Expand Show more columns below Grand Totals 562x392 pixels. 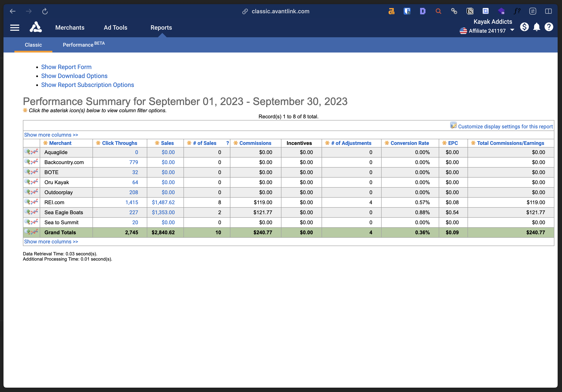pyautogui.click(x=51, y=242)
